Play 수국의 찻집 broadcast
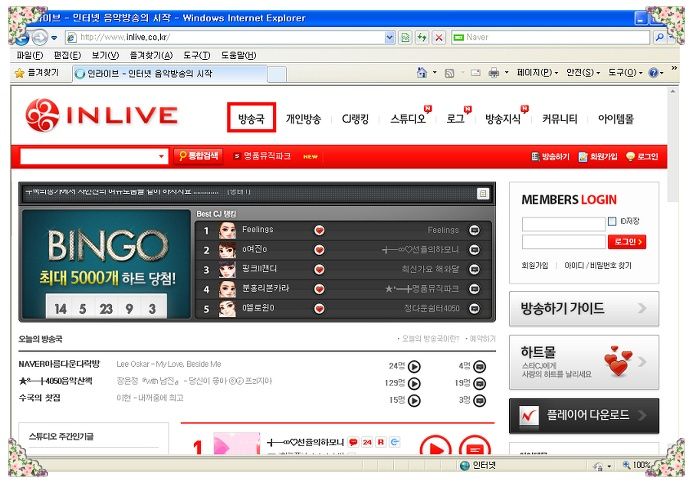 pyautogui.click(x=414, y=400)
